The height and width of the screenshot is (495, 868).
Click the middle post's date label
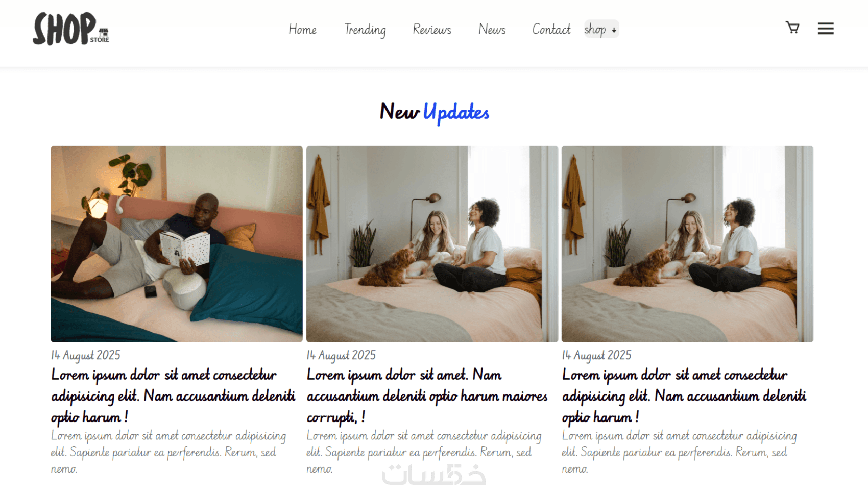[341, 355]
